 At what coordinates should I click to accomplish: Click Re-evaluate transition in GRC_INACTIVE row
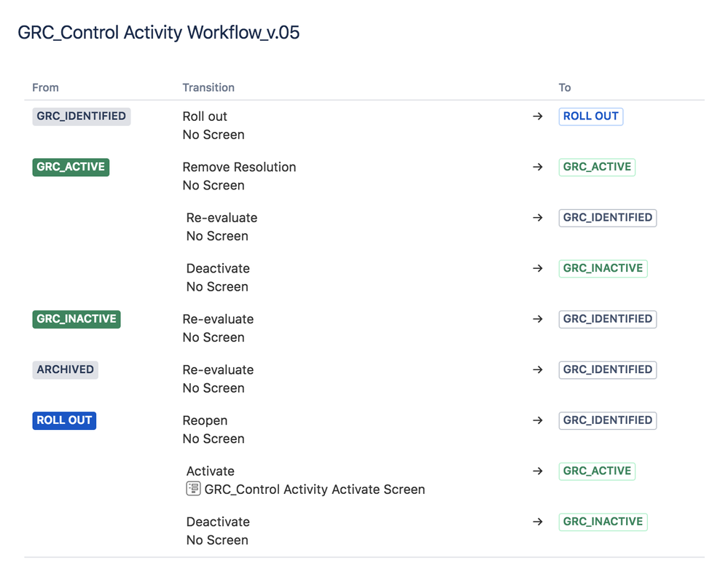pos(218,319)
